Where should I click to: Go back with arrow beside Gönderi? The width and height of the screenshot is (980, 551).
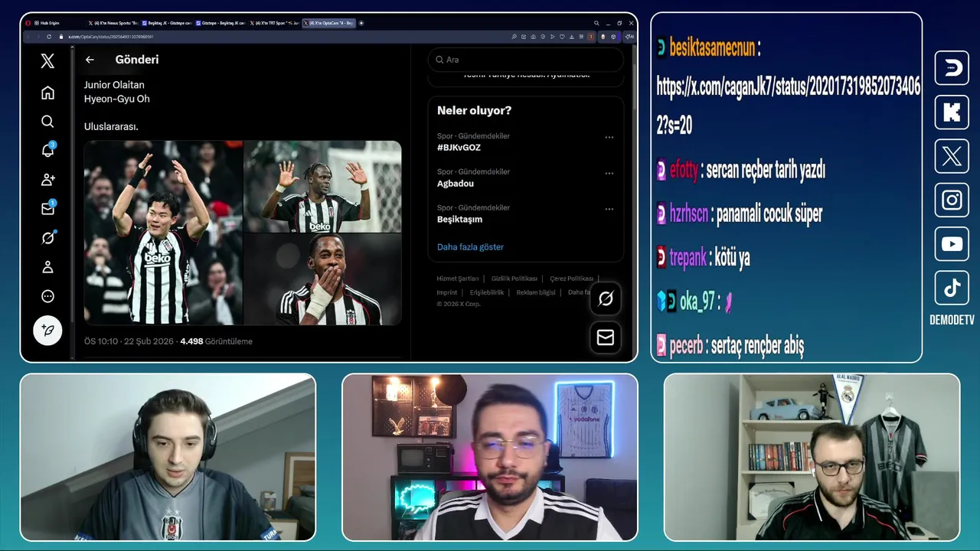pyautogui.click(x=90, y=60)
